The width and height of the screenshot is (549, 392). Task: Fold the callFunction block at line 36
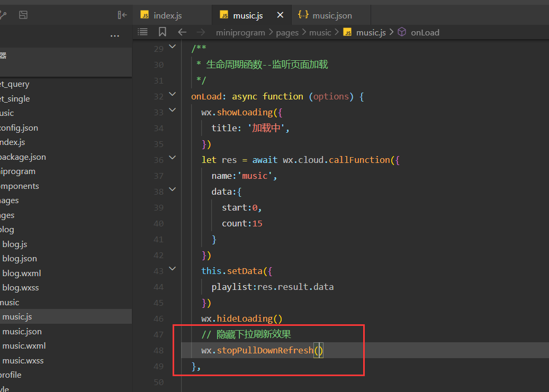click(172, 158)
